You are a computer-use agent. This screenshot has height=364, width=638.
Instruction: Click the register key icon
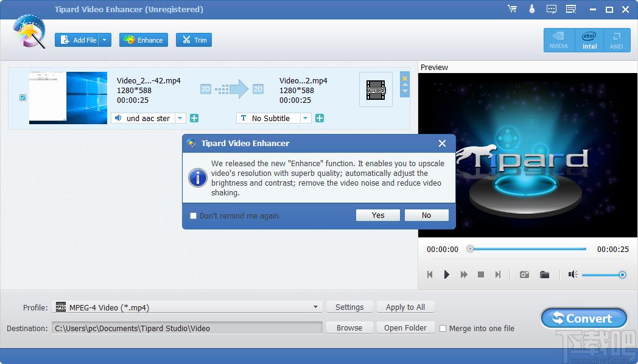point(532,9)
